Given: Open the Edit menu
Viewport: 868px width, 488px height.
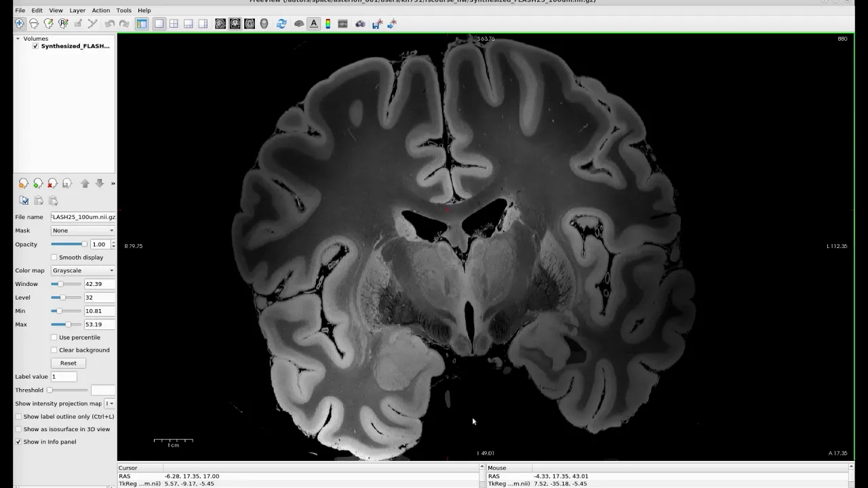Looking at the screenshot, I should pos(37,11).
